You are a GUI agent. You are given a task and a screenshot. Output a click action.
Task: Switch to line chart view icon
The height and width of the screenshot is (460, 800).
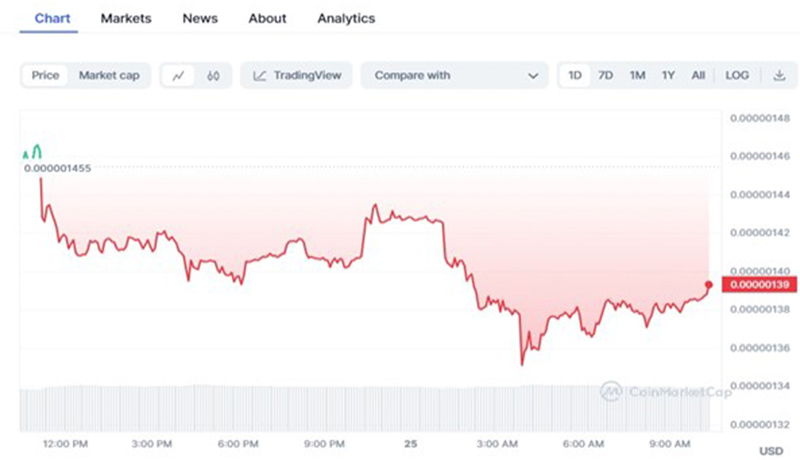179,75
